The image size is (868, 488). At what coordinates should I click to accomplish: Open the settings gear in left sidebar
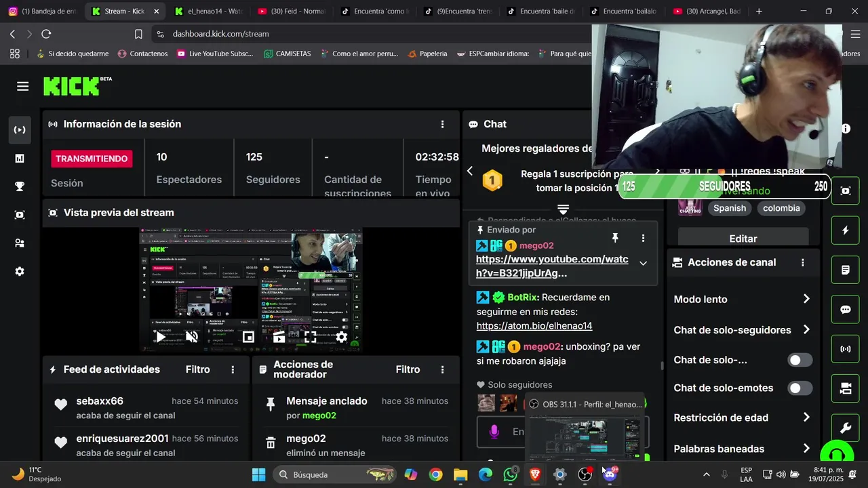point(20,271)
